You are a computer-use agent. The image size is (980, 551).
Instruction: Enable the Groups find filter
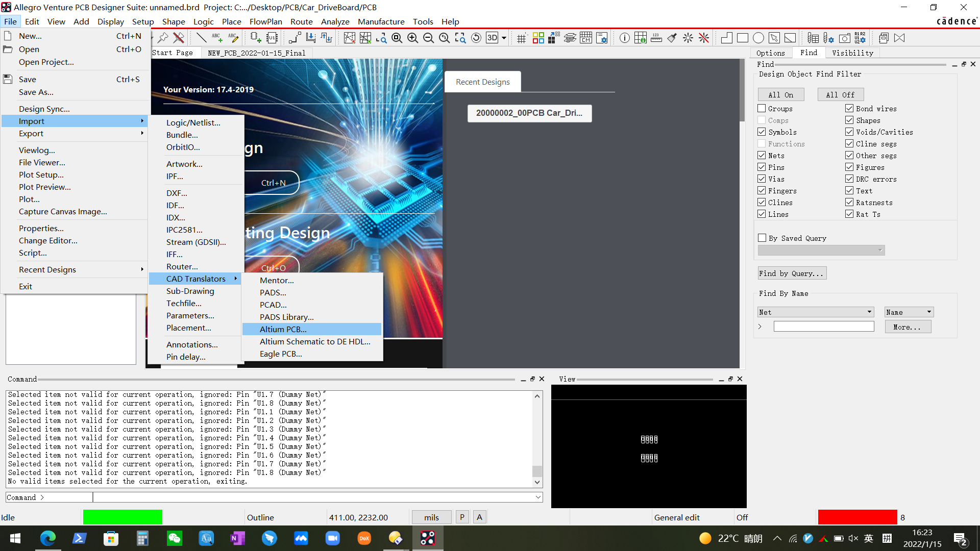click(762, 108)
